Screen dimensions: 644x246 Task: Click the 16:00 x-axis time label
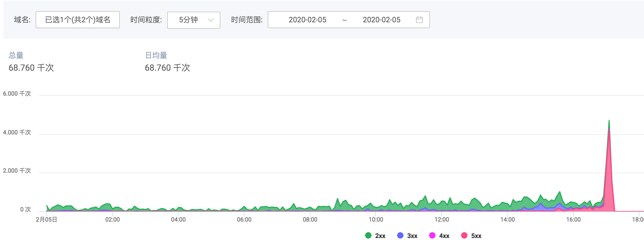[573, 219]
